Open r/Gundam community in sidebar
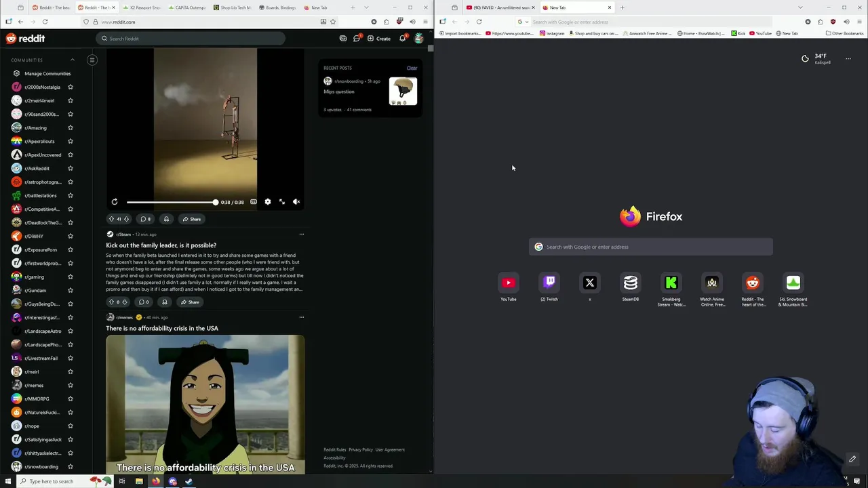This screenshot has height=488, width=868. pyautogui.click(x=35, y=290)
